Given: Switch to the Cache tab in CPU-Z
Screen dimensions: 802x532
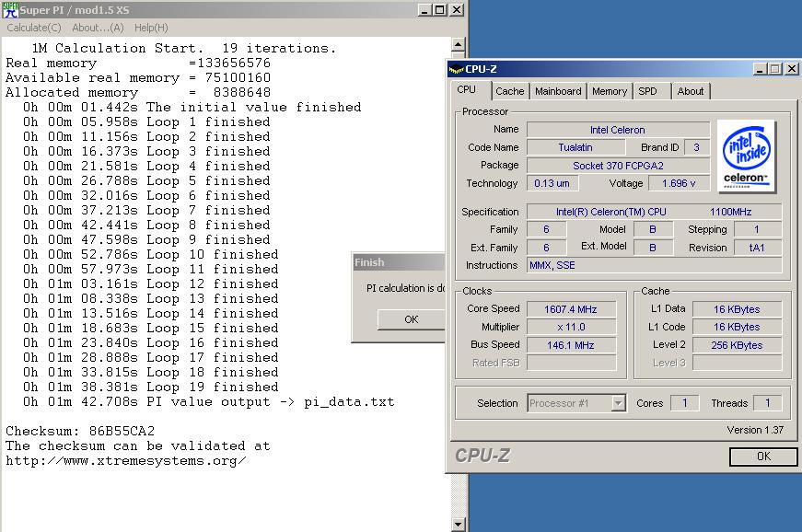Looking at the screenshot, I should [510, 91].
